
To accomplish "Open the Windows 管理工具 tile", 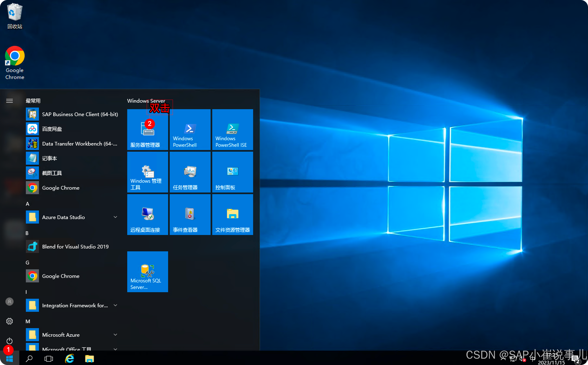I will [148, 172].
